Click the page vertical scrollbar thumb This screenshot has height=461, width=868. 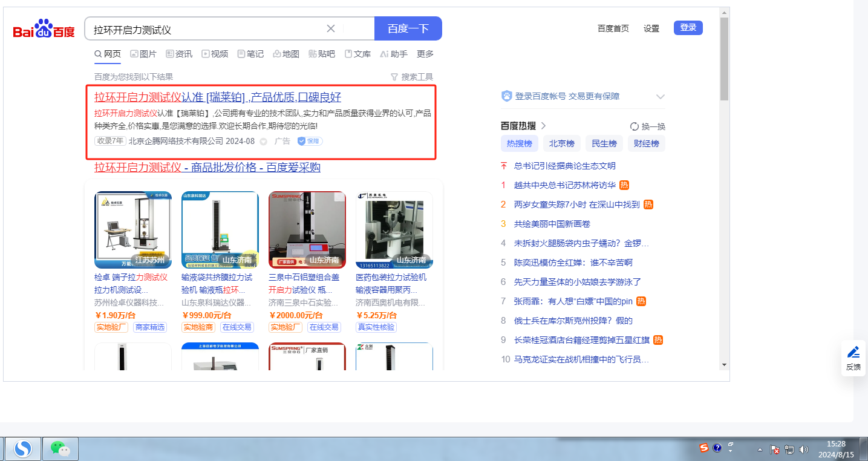(724, 59)
